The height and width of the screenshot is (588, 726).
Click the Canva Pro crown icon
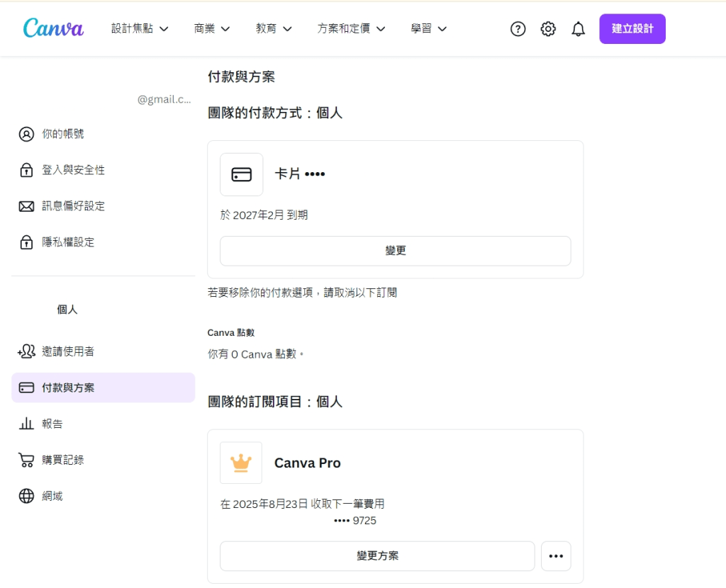(x=241, y=463)
